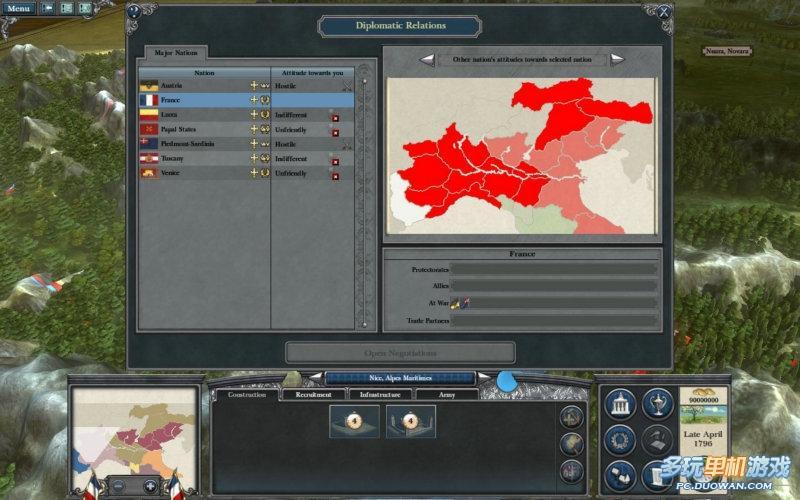Click Venice's laurel government icon
The image size is (800, 500).
pos(265,173)
